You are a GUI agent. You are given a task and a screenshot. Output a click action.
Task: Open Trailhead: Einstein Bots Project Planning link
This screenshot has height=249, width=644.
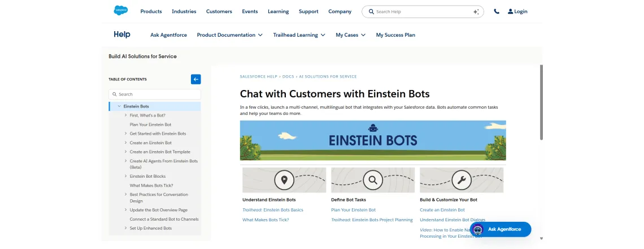pos(372,220)
